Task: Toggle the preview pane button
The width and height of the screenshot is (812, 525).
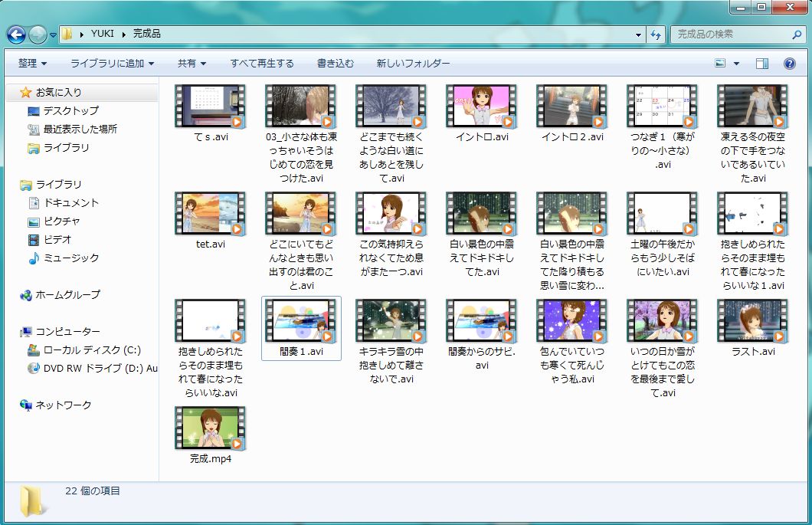Action: [761, 63]
